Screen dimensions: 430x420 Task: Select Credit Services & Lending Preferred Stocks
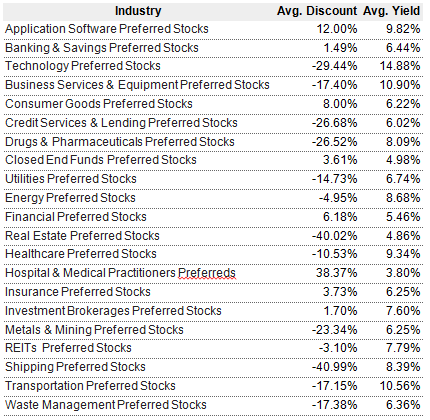(121, 123)
